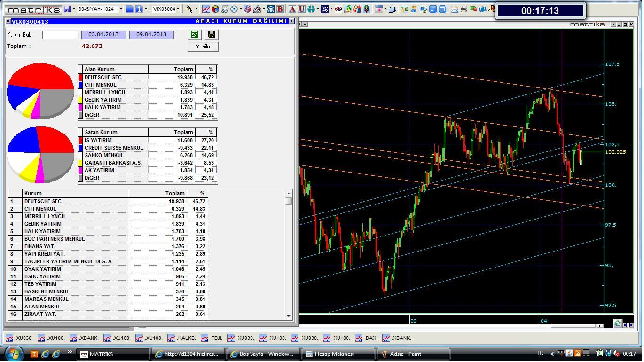Select IS YATIRIM row in sellers table
The width and height of the screenshot is (644, 362).
(x=148, y=140)
